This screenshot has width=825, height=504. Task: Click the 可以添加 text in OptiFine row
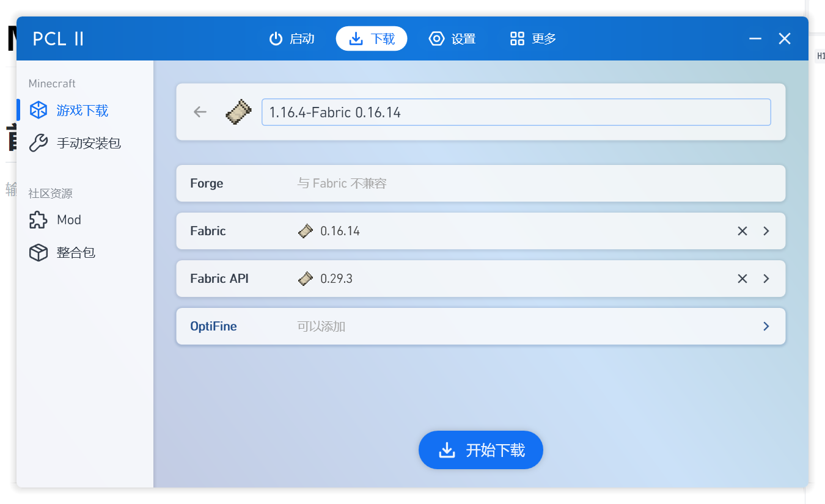[321, 326]
